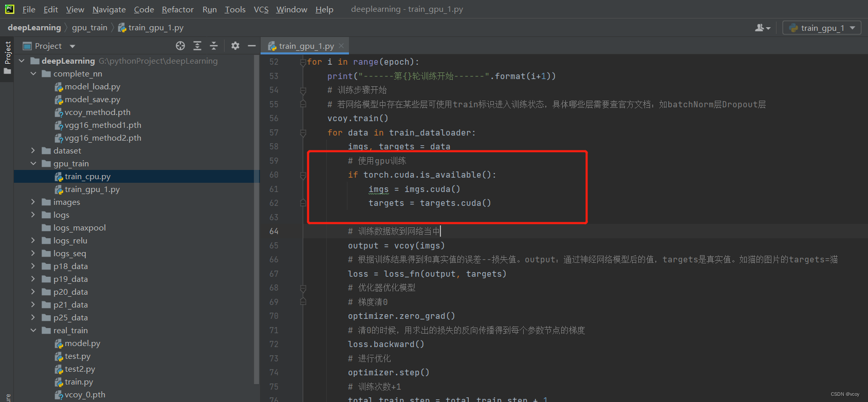Click the fold marker at line 60
The height and width of the screenshot is (402, 868).
(x=303, y=175)
